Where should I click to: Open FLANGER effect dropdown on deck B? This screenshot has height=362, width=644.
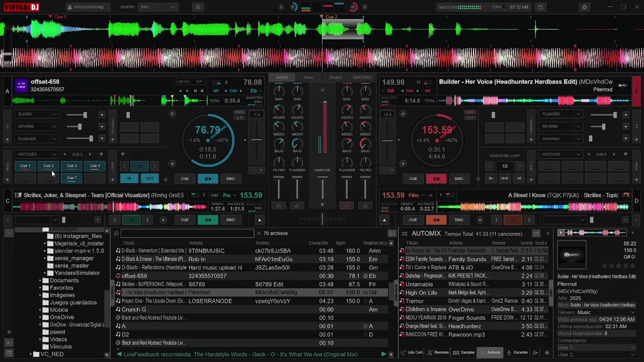560,114
